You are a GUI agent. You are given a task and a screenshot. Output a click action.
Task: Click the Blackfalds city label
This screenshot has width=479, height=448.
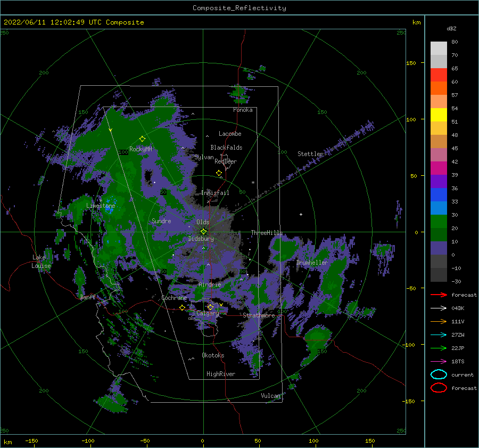point(226,148)
